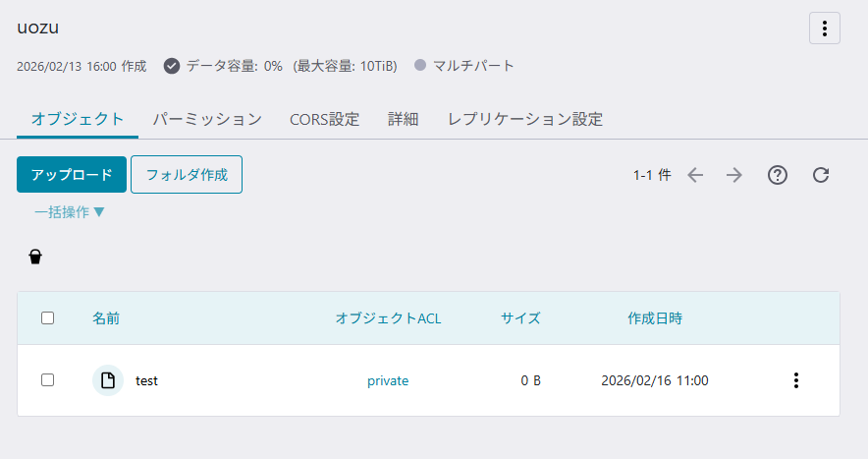The width and height of the screenshot is (868, 459).
Task: Click the 名前 column header
Action: tap(106, 318)
